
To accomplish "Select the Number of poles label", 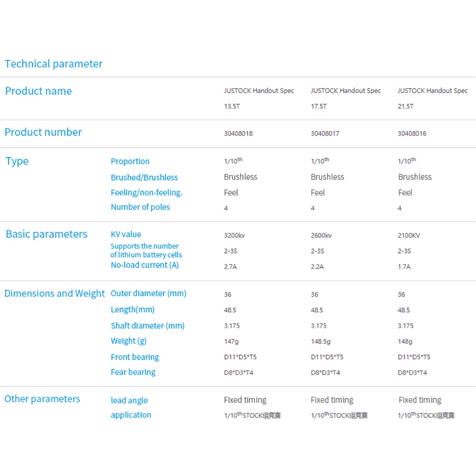I will pos(140,207).
